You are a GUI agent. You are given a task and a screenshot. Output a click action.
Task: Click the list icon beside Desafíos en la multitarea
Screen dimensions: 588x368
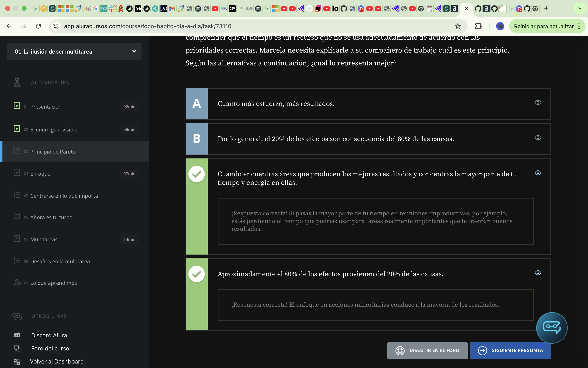pyautogui.click(x=17, y=260)
